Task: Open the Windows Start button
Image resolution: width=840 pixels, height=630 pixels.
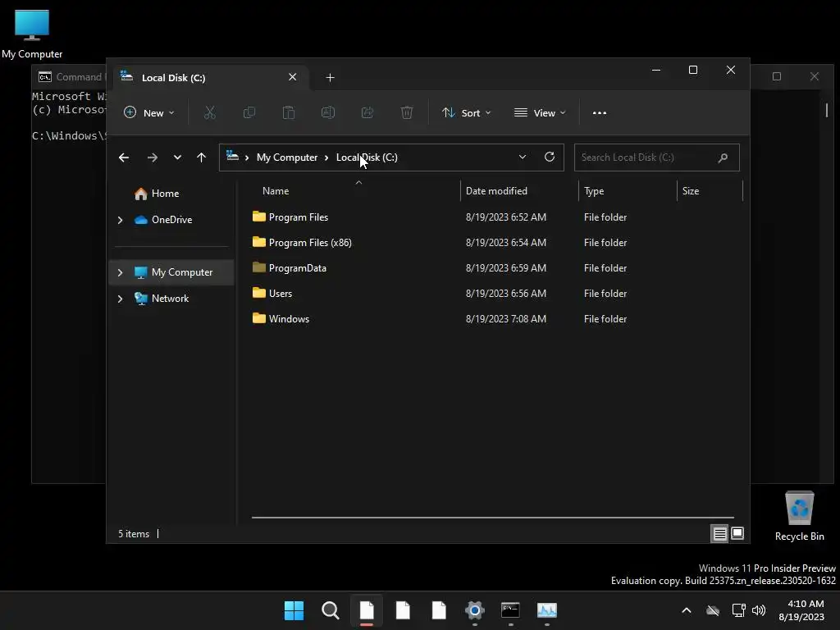Action: [294, 610]
